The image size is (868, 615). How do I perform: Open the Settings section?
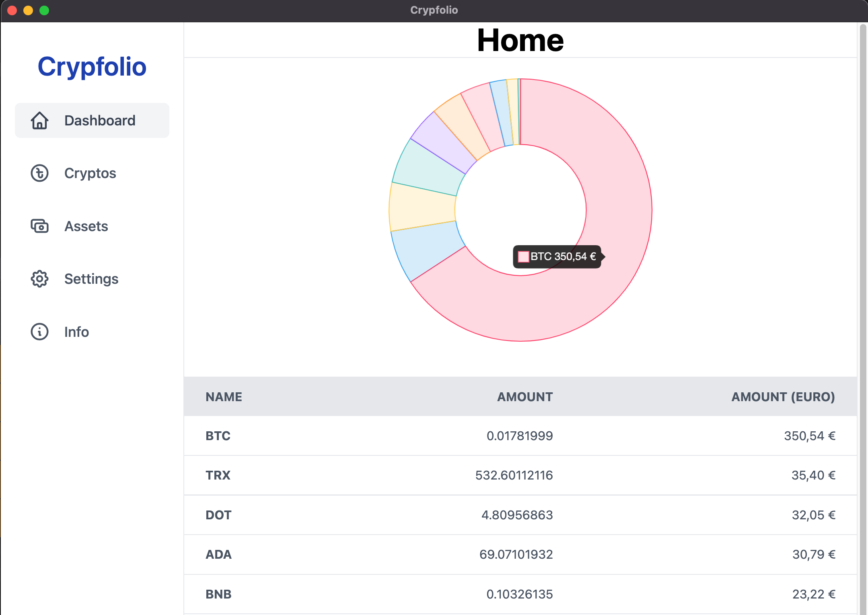tap(91, 279)
